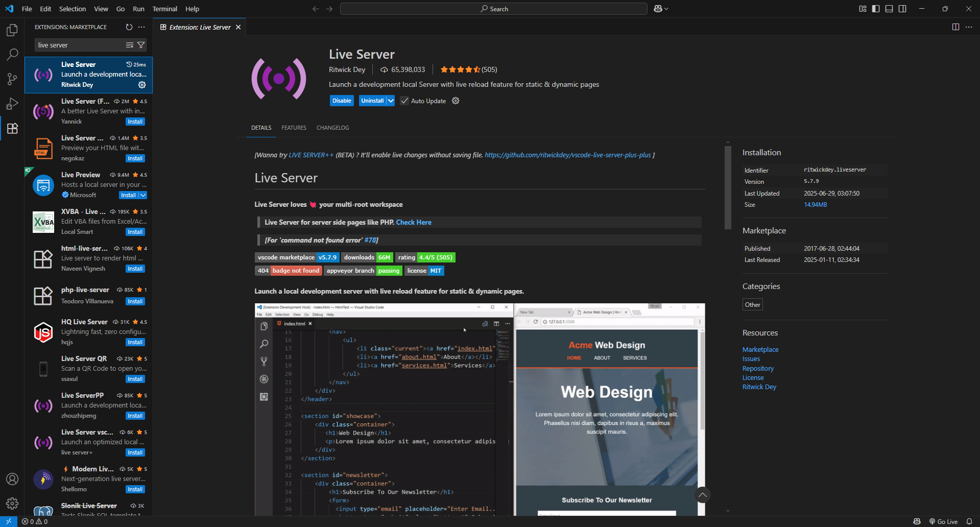Image resolution: width=980 pixels, height=527 pixels.
Task: Open the Run and Debug view
Action: [x=12, y=104]
